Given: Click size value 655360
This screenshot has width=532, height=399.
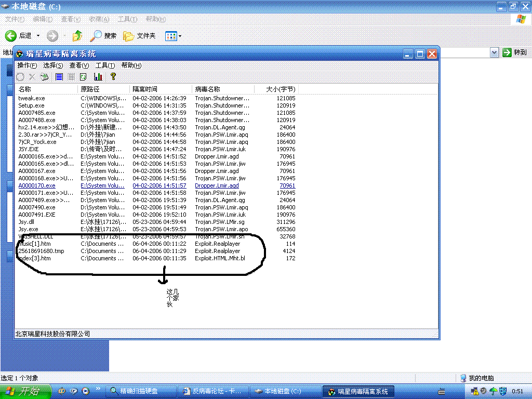Looking at the screenshot, I should coord(286,229).
